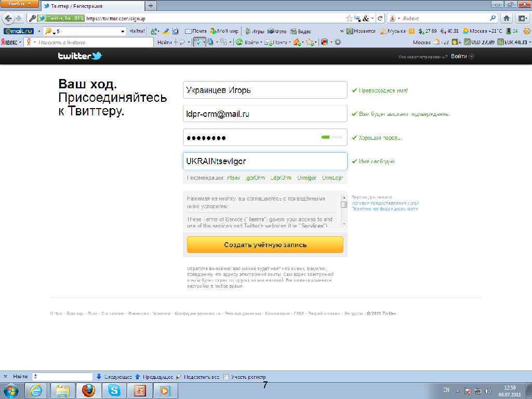Image resolution: width=532 pixels, height=399 pixels.
Task: Expand the hidden Mail.ru toolbar items chevron
Action: (342, 31)
